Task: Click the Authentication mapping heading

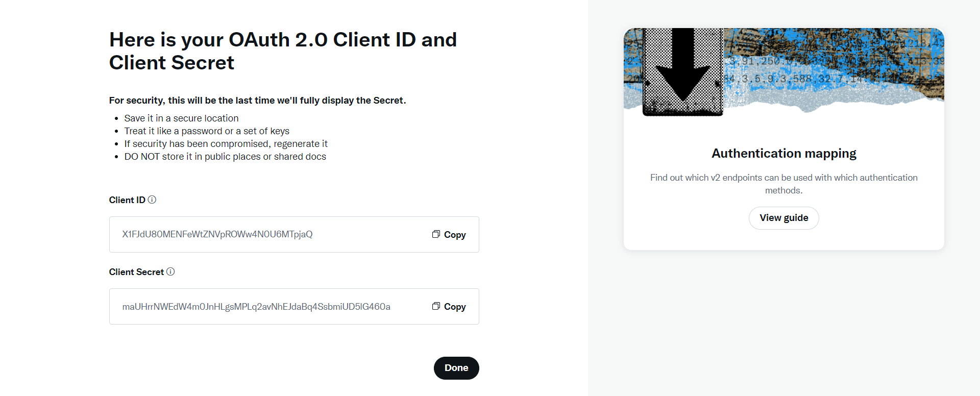Action: pyautogui.click(x=783, y=154)
